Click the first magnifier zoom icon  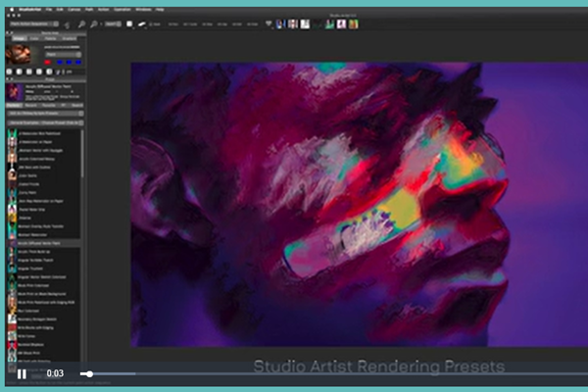coord(81,24)
